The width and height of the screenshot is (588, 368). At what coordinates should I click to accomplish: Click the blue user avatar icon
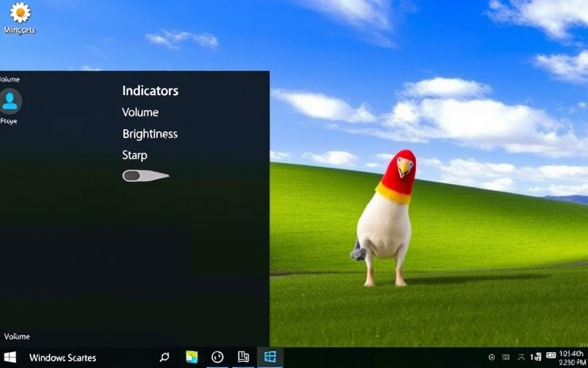click(x=10, y=101)
